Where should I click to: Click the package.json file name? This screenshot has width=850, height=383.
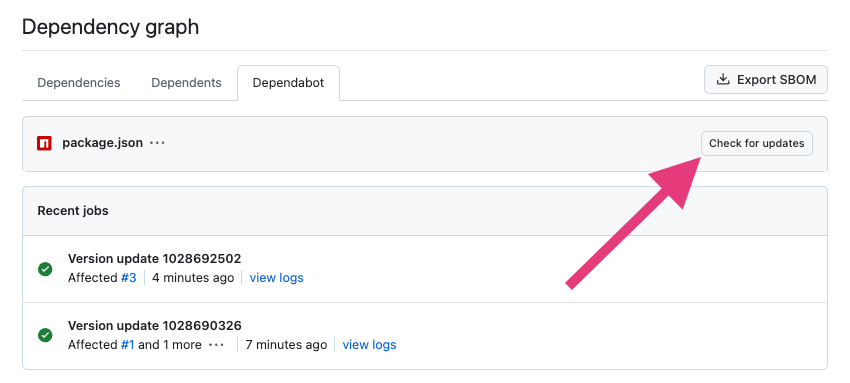point(102,143)
